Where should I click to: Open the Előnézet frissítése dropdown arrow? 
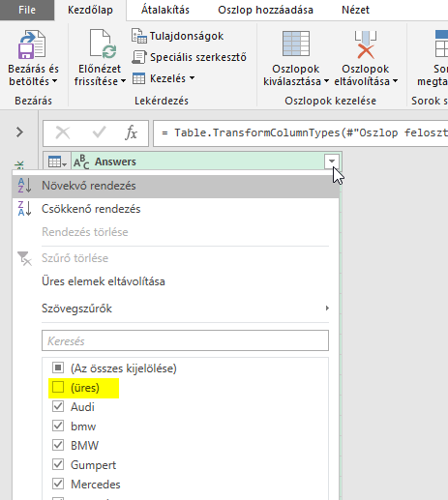tap(123, 81)
